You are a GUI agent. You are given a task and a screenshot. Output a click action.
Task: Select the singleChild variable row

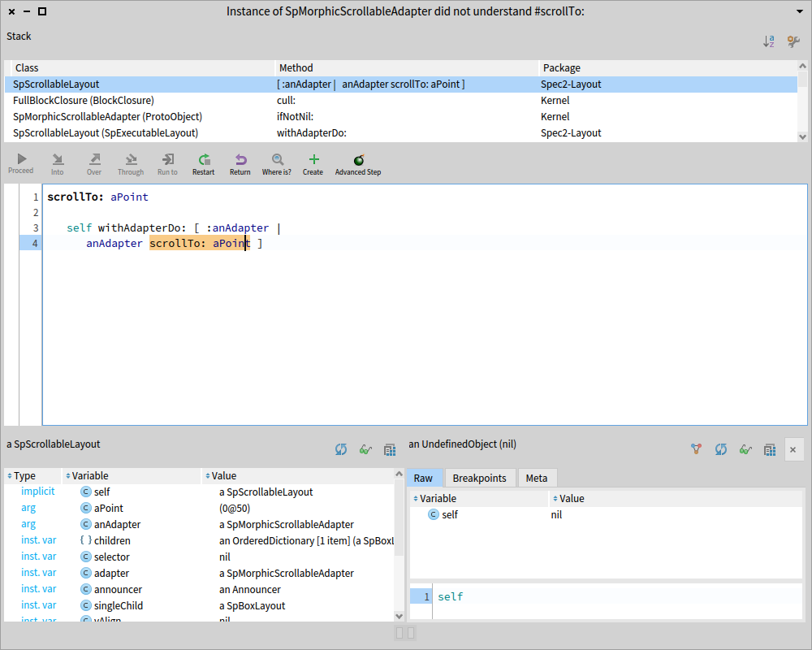click(x=200, y=605)
